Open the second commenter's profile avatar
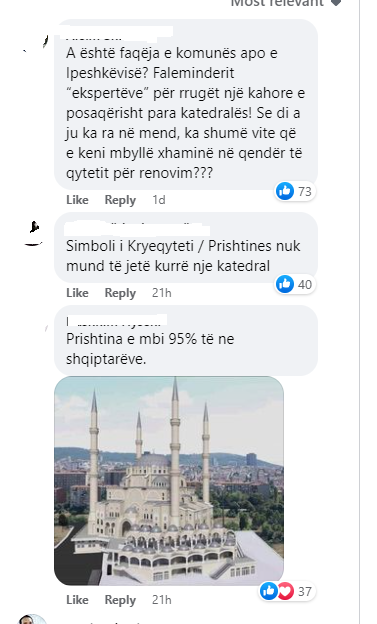Viewport: 377px width, 624px height. (x=34, y=233)
